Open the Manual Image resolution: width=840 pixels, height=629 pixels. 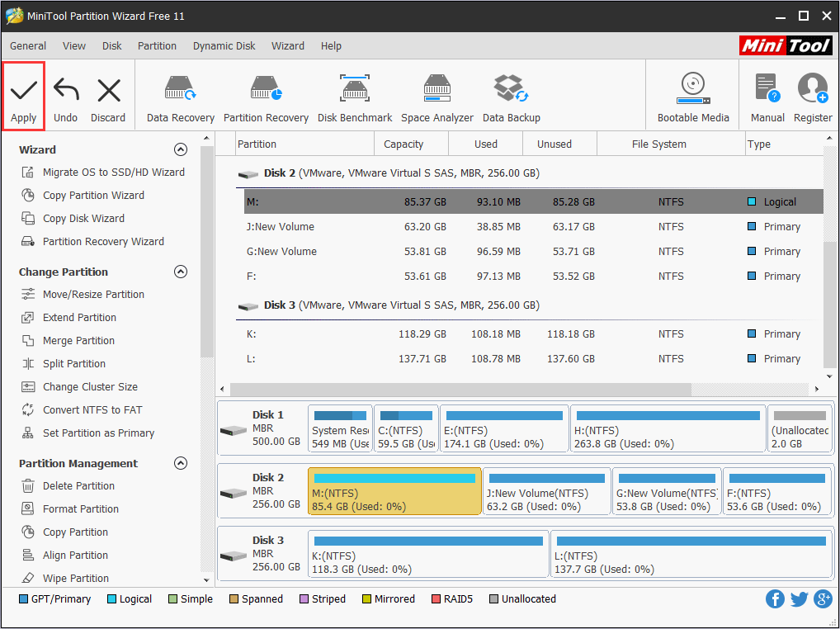coord(767,98)
